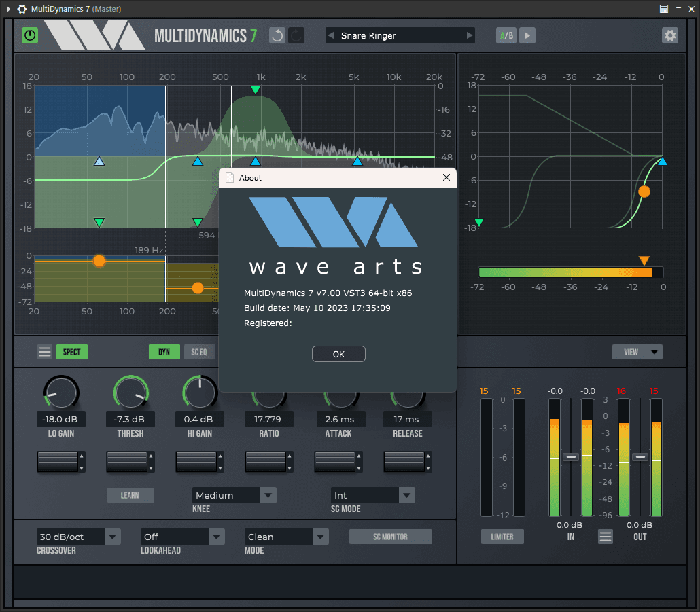
Task: Select the next preset arrow after Snare Ringer
Action: (x=470, y=35)
